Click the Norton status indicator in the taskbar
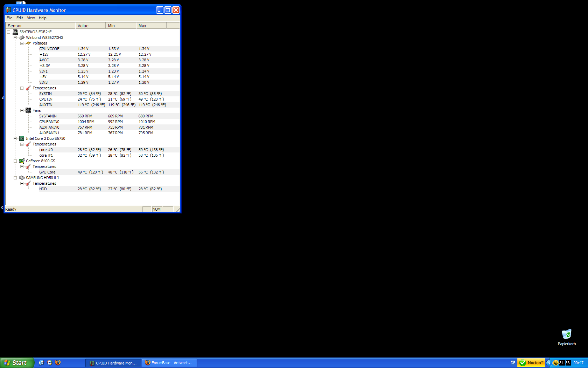The image size is (588, 368). pyautogui.click(x=531, y=363)
